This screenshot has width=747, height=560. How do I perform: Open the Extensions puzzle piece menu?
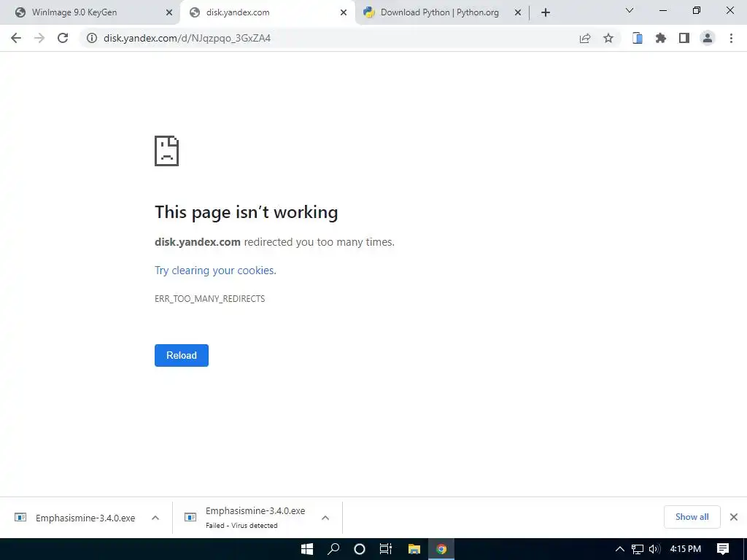[x=661, y=38]
